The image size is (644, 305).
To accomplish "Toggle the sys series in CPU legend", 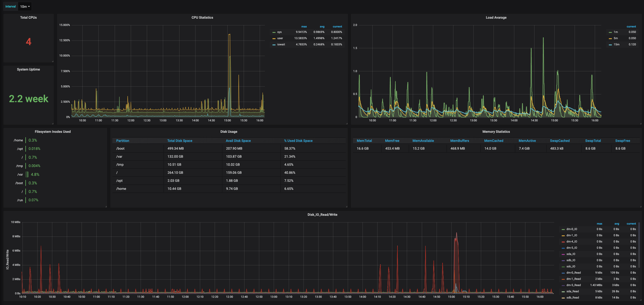I will [279, 32].
